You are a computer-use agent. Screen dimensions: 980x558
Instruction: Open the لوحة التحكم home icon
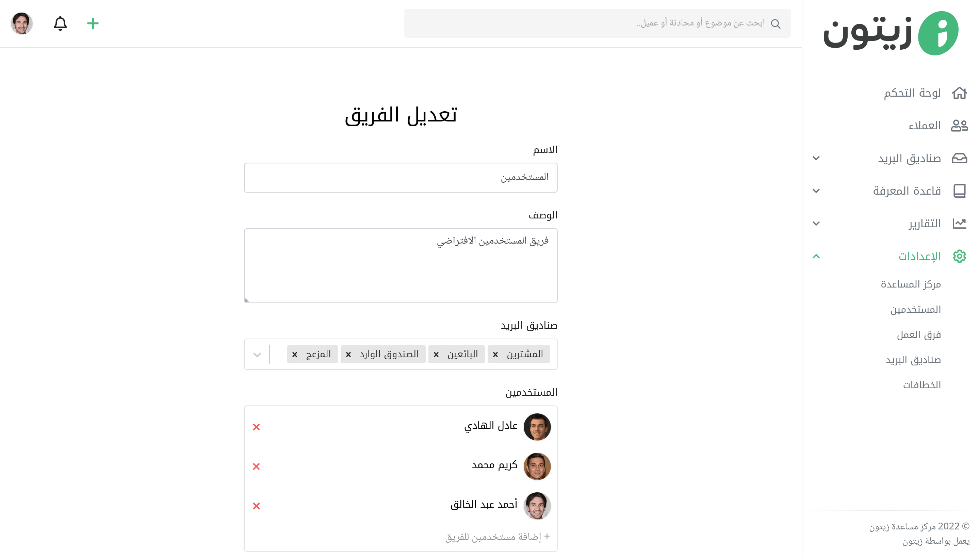tap(959, 93)
